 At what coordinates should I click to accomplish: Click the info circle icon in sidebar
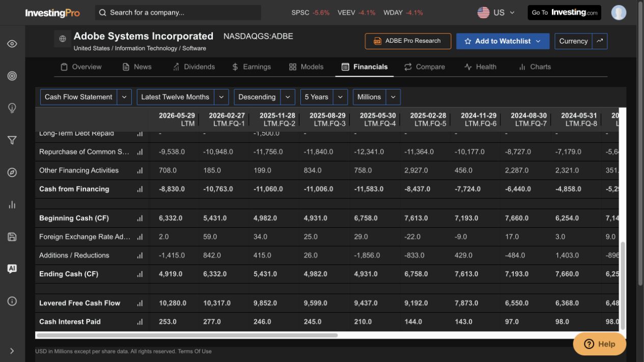click(12, 301)
